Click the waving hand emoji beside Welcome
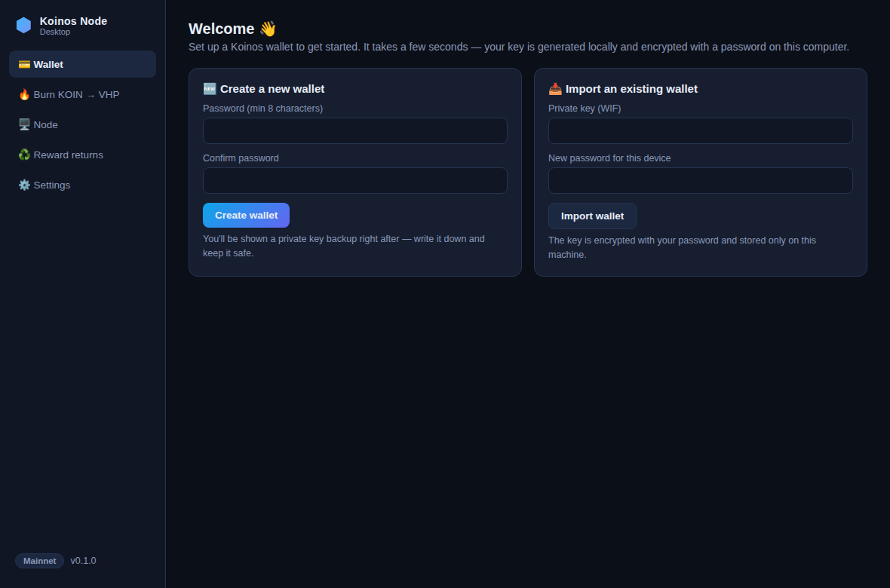The width and height of the screenshot is (890, 588). click(x=267, y=29)
